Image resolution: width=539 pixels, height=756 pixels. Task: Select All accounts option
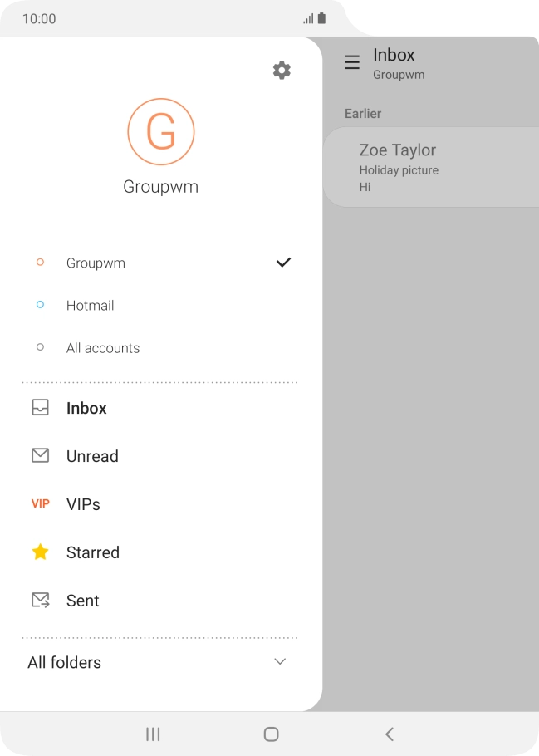pyautogui.click(x=102, y=348)
